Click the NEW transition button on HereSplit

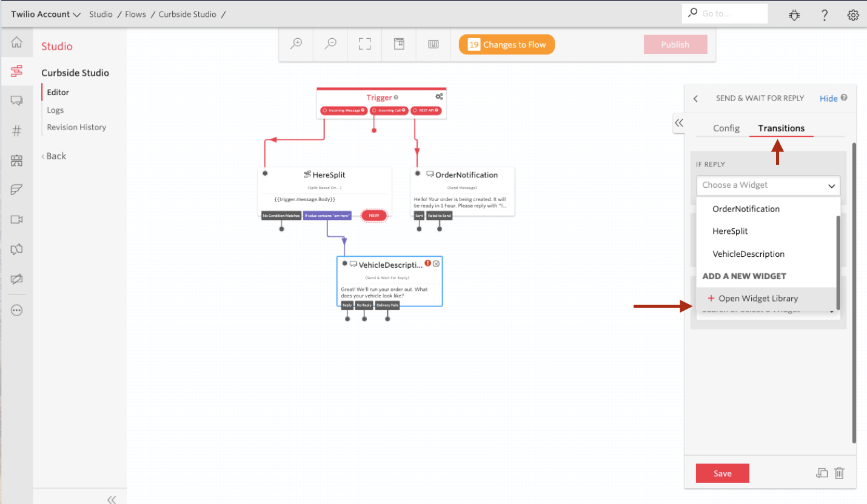click(x=373, y=215)
